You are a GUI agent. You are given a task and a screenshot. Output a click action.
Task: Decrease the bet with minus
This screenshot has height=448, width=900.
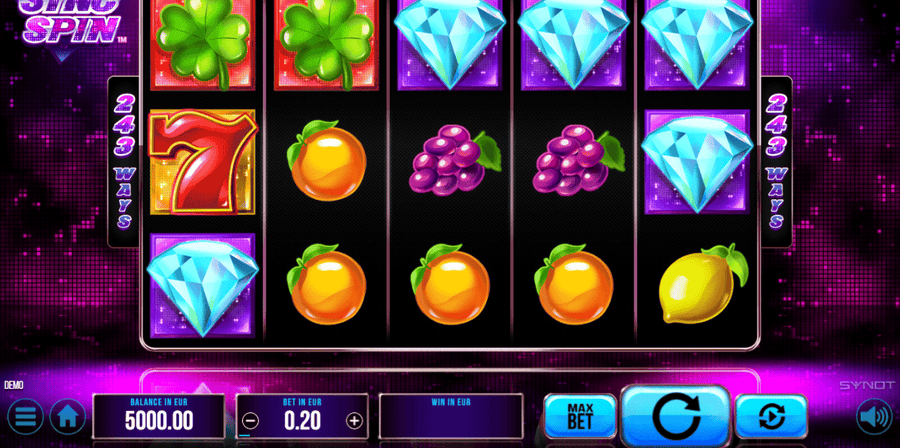pos(250,422)
